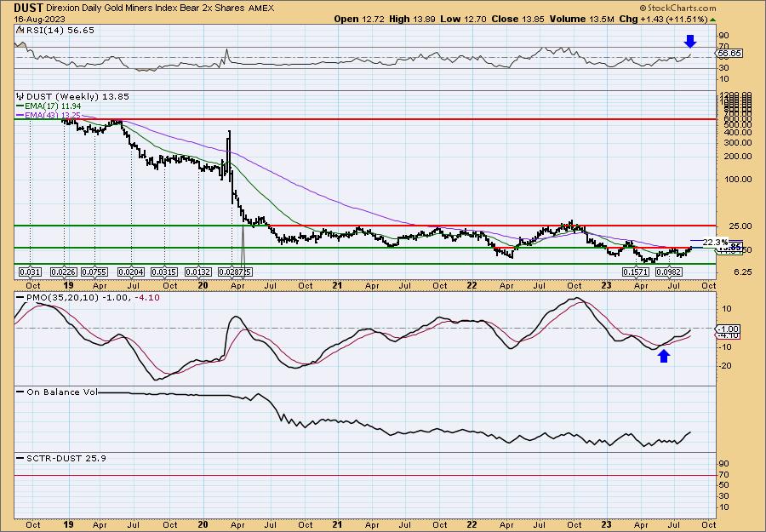Click the 0.031 value box
Image resolution: width=766 pixels, height=532 pixels.
point(30,272)
